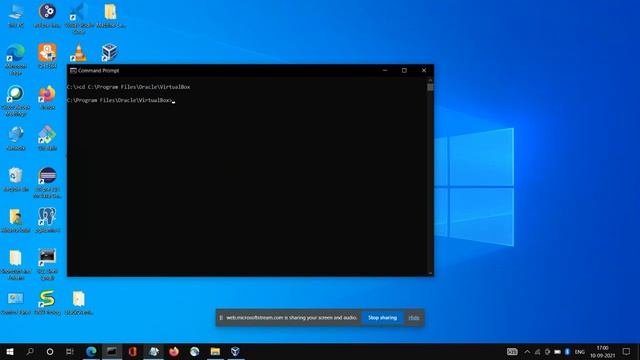Image resolution: width=640 pixels, height=360 pixels.
Task: Select the Firefox desktop shortcut
Action: click(47, 97)
